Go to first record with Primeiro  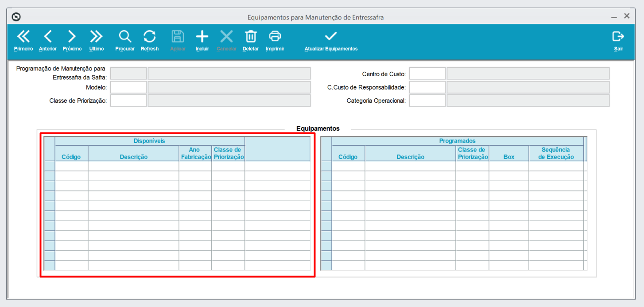23,41
